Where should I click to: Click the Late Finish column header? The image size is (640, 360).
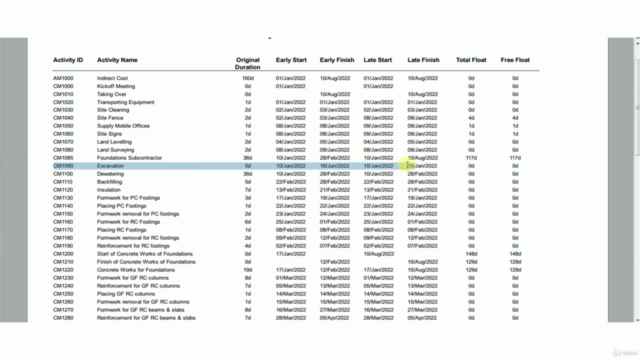click(x=423, y=60)
